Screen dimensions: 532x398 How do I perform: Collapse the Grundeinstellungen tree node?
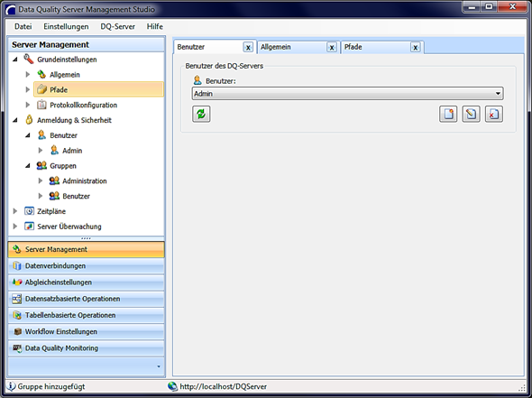pos(15,60)
